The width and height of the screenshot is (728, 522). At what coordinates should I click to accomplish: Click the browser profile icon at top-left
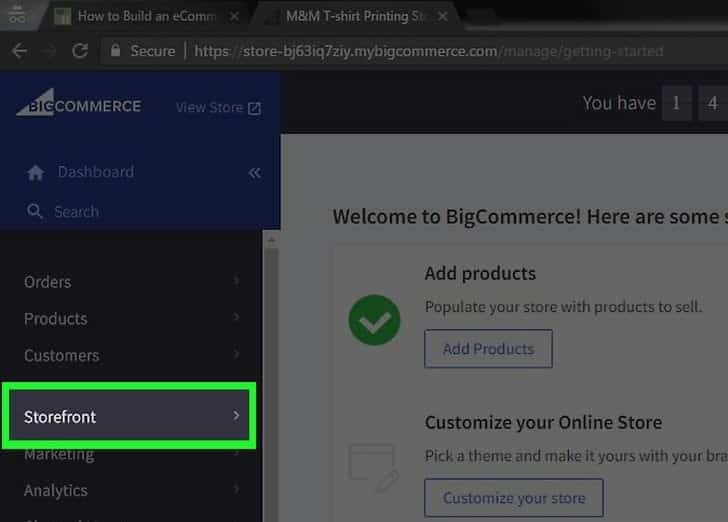[17, 14]
